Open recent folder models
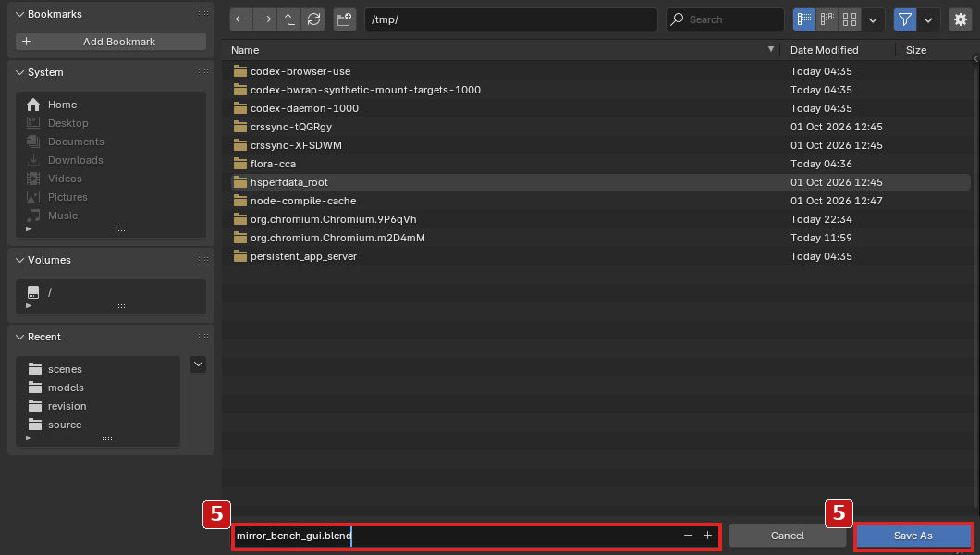The image size is (980, 555). click(x=98, y=388)
